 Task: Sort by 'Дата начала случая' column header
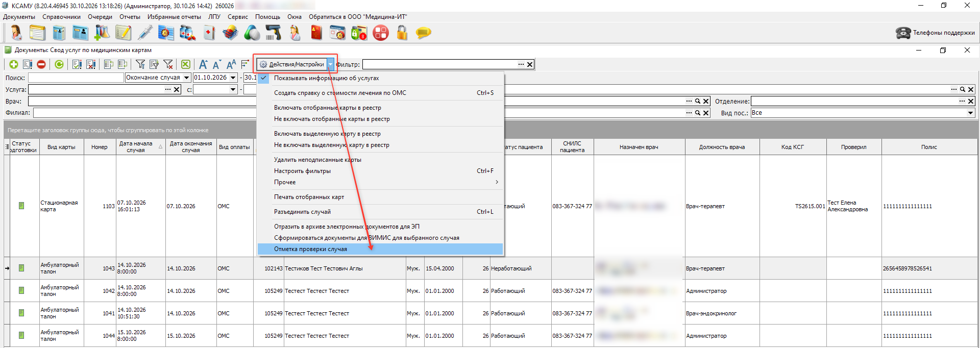pos(141,147)
